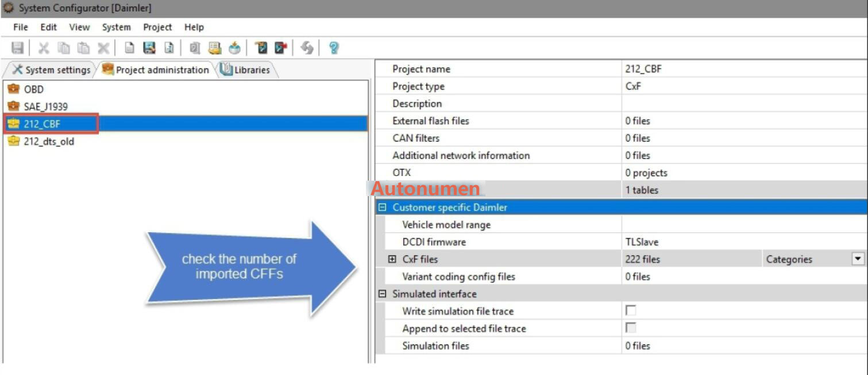Image resolution: width=868 pixels, height=375 pixels.
Task: Open the View menu
Action: tap(79, 27)
